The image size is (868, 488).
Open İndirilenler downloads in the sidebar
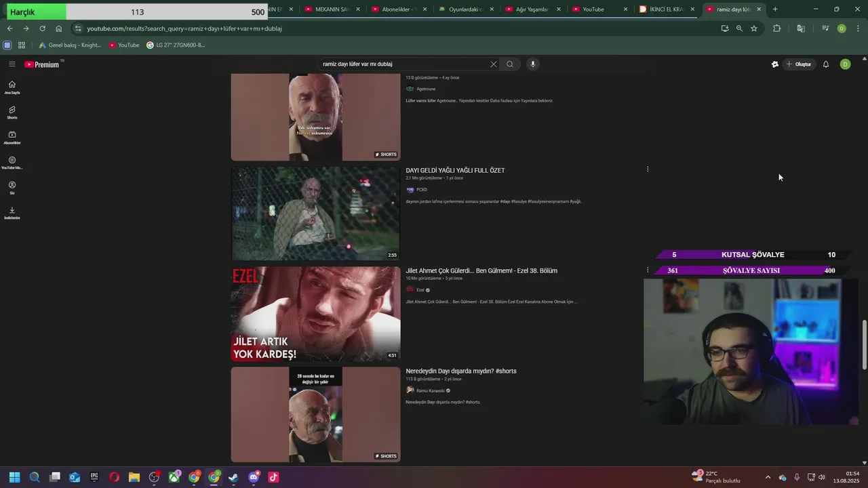[12, 213]
